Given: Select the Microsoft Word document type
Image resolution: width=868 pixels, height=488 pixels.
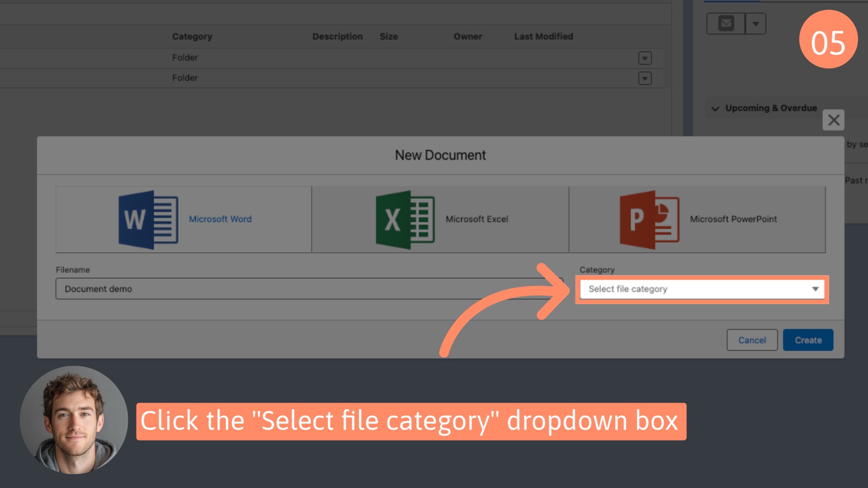Looking at the screenshot, I should coord(184,219).
